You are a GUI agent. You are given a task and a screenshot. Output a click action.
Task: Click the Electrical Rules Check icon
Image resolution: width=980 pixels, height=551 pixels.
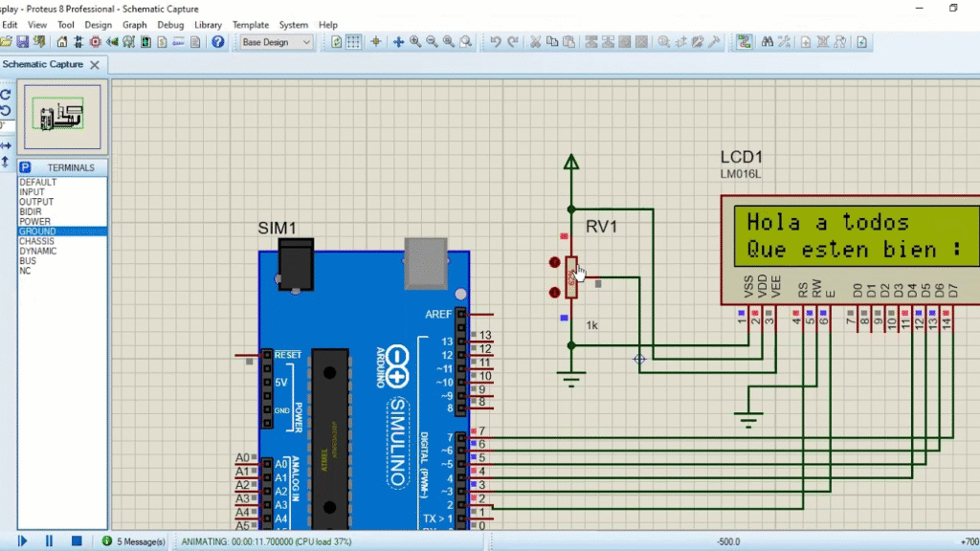tap(862, 42)
